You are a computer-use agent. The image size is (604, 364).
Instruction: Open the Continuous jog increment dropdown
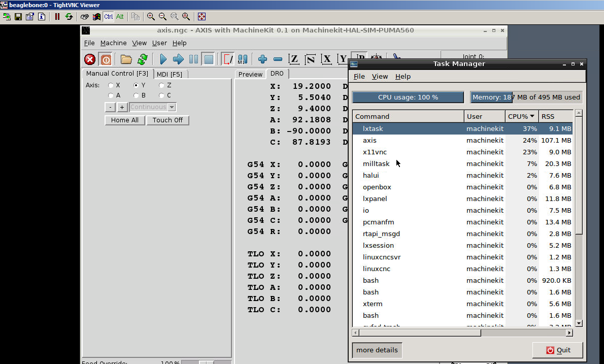pyautogui.click(x=172, y=107)
